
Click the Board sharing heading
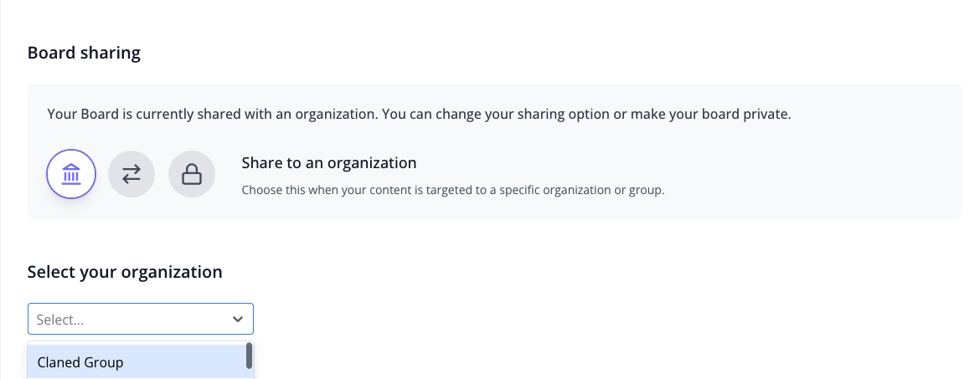pyautogui.click(x=84, y=53)
